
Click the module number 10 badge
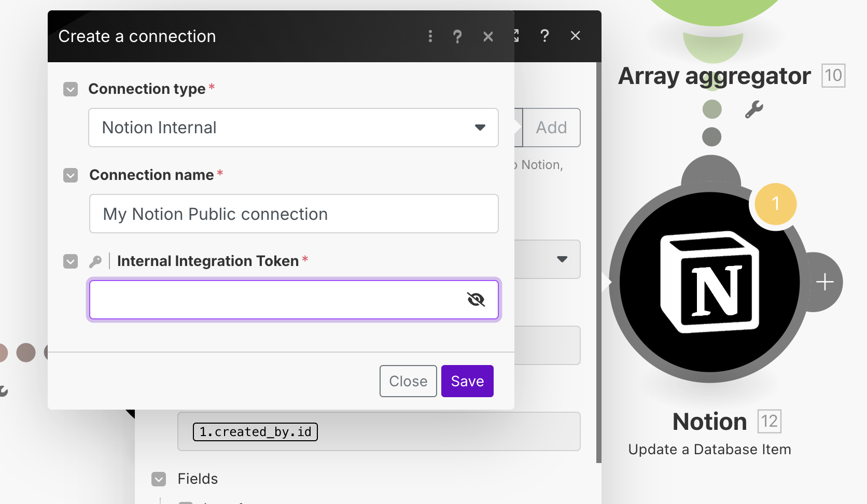pyautogui.click(x=833, y=76)
